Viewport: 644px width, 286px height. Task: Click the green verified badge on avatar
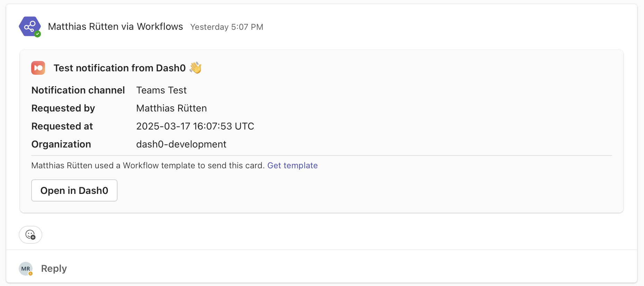click(x=38, y=34)
